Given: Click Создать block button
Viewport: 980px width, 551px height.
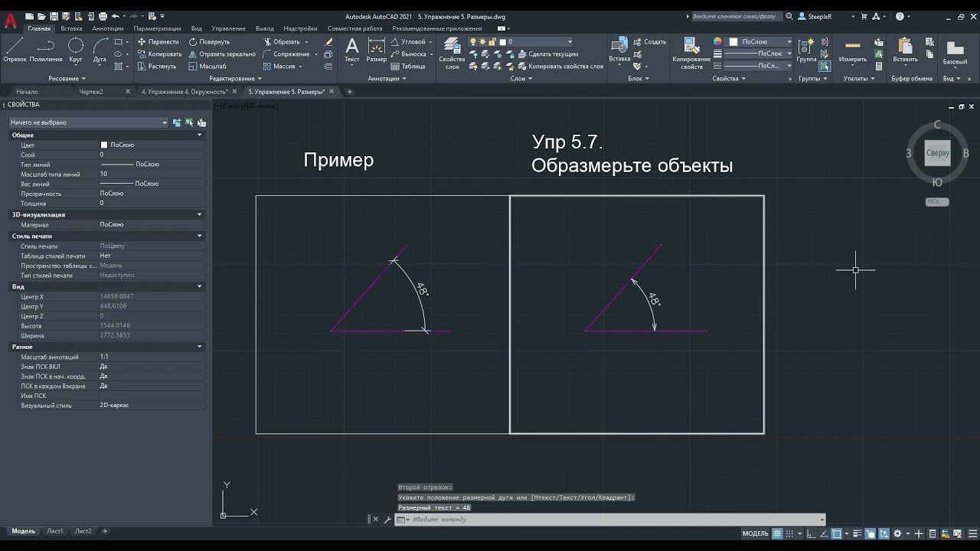Looking at the screenshot, I should (649, 42).
